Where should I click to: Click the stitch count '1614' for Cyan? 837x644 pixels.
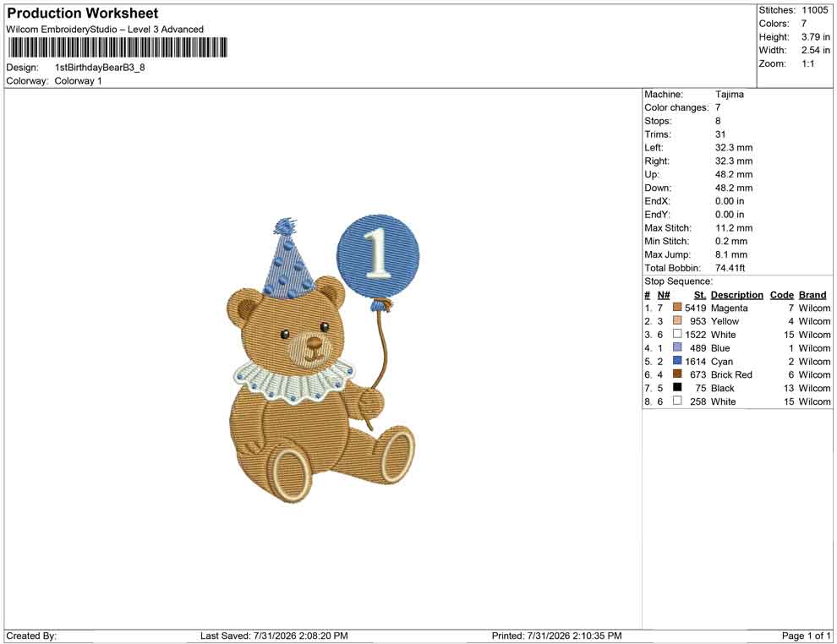[x=696, y=361]
